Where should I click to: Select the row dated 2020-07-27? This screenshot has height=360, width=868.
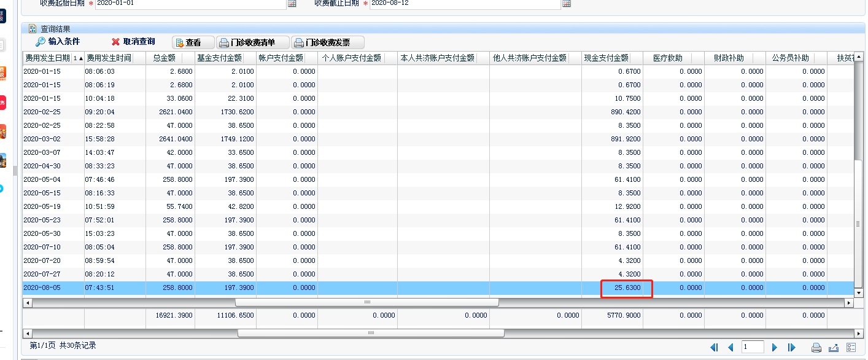pos(438,274)
